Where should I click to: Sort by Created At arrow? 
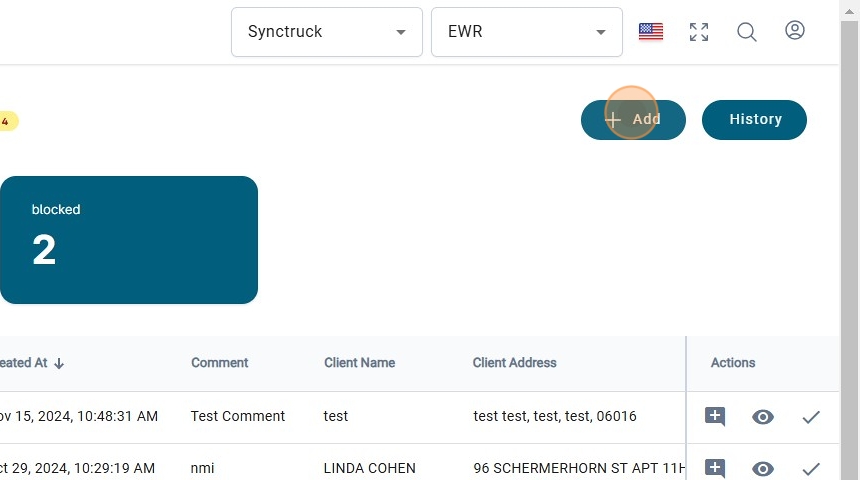pyautogui.click(x=59, y=363)
